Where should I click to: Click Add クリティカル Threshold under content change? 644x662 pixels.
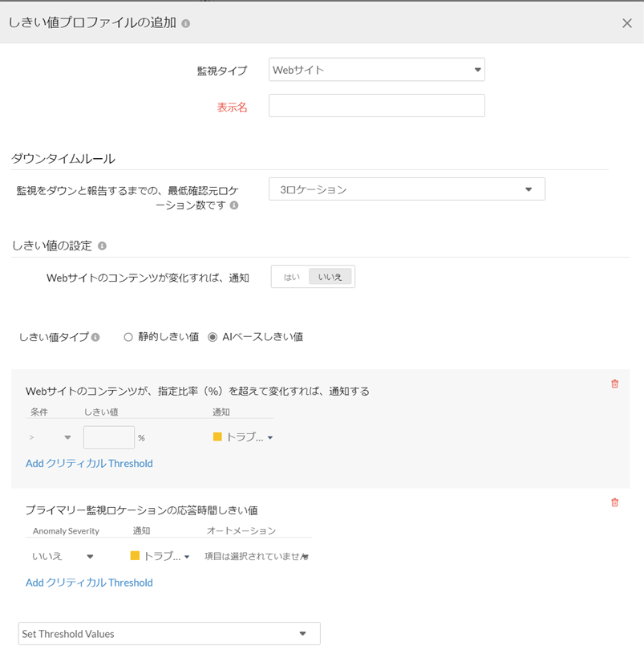(x=89, y=463)
